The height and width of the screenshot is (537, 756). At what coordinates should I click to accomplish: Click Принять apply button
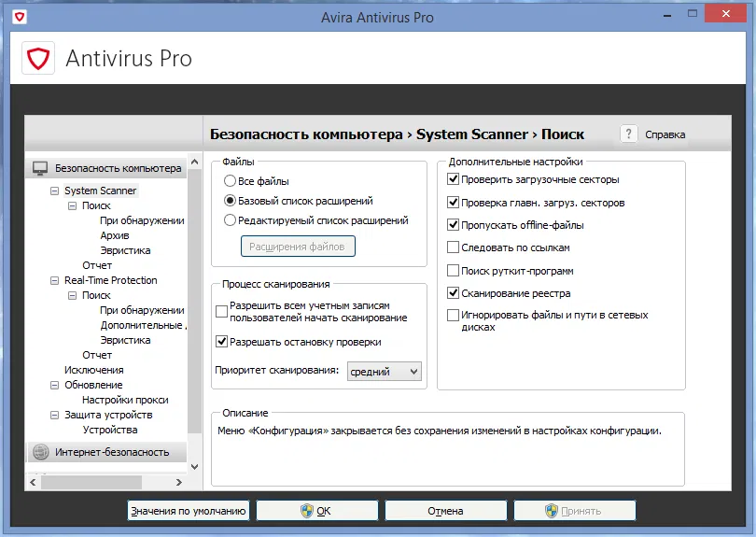[x=575, y=511]
